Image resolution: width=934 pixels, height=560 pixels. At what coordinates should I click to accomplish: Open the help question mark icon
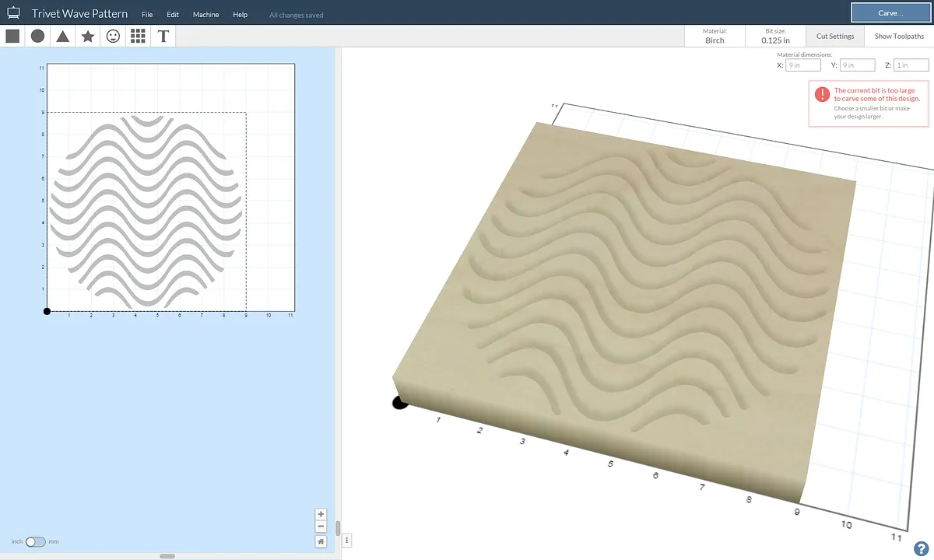click(x=921, y=548)
